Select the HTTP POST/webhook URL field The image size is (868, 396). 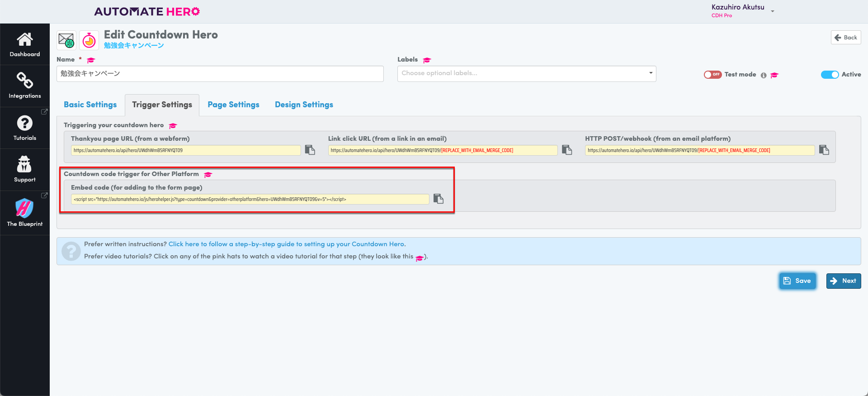pyautogui.click(x=700, y=150)
